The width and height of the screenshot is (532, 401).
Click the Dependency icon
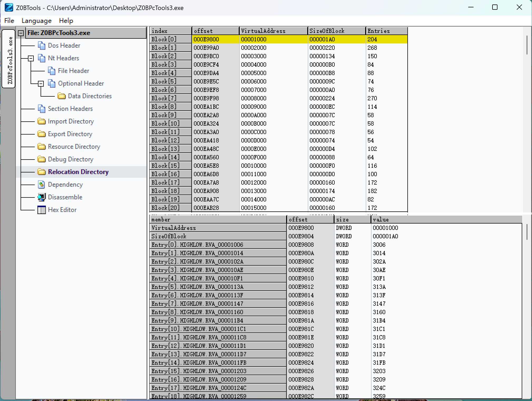tap(41, 184)
